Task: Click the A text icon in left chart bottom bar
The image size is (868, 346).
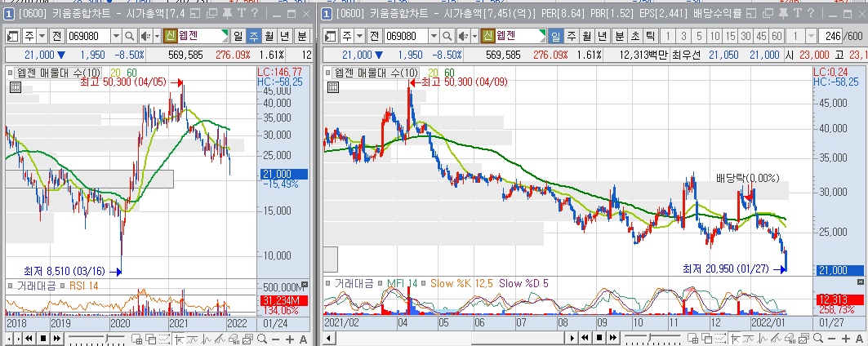Action: (303, 339)
